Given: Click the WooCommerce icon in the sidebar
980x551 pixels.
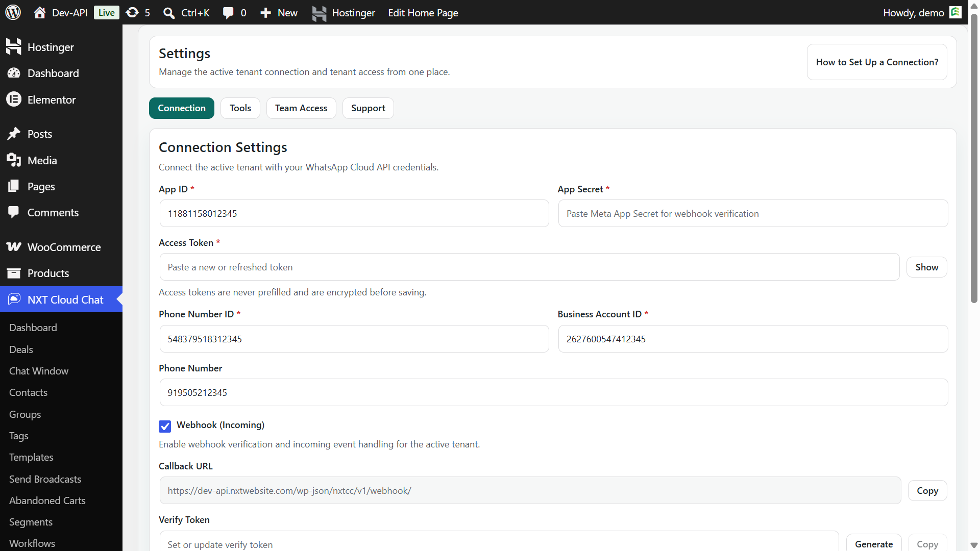Looking at the screenshot, I should tap(14, 247).
